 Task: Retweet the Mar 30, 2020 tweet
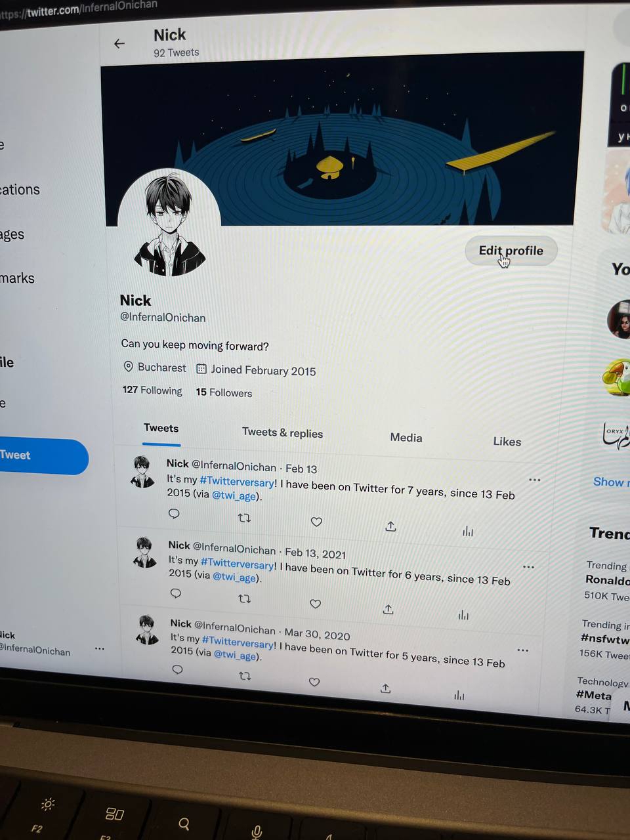point(245,676)
